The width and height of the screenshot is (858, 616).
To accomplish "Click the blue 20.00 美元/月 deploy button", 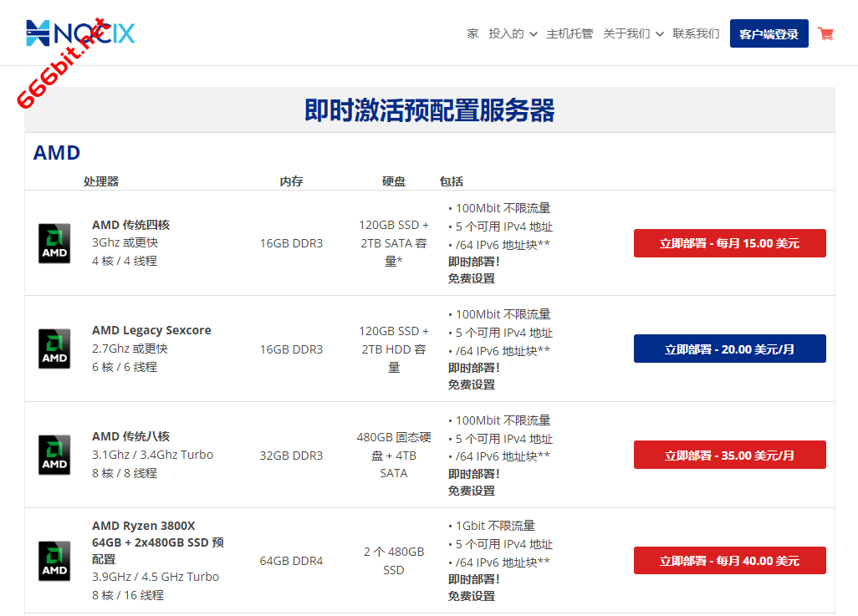I will (x=729, y=349).
